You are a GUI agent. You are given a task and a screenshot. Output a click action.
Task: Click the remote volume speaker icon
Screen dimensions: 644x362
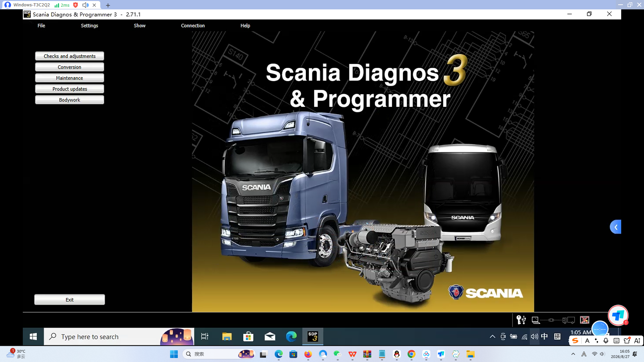(x=534, y=337)
